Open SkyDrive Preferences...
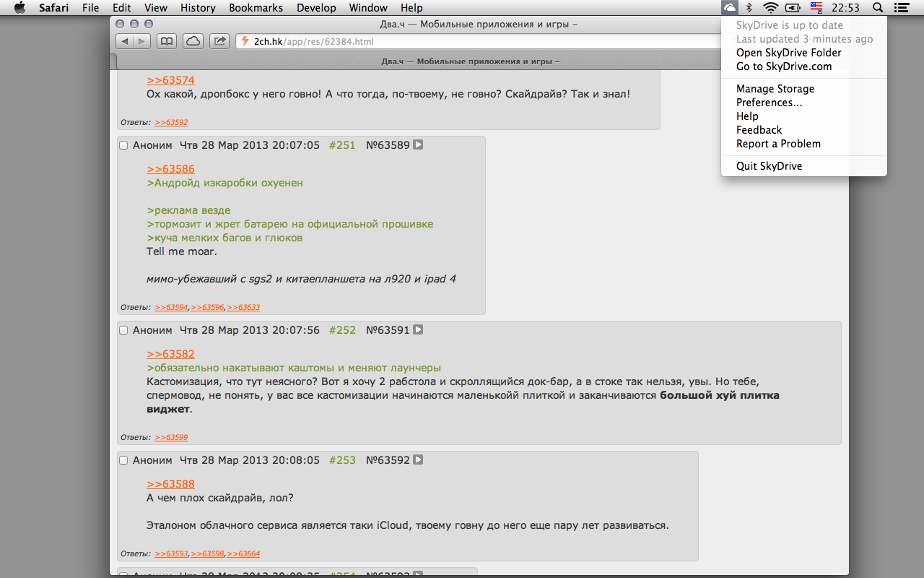The image size is (924, 578). (803, 103)
